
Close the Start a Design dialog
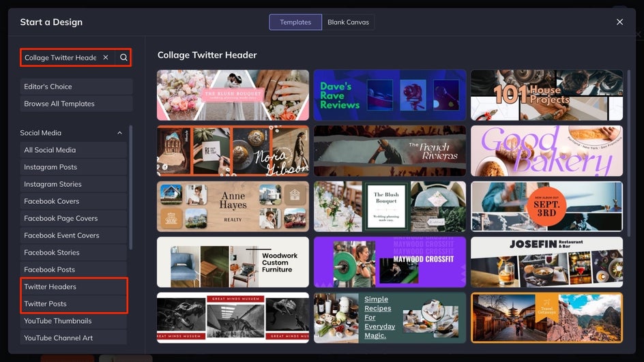pyautogui.click(x=619, y=22)
